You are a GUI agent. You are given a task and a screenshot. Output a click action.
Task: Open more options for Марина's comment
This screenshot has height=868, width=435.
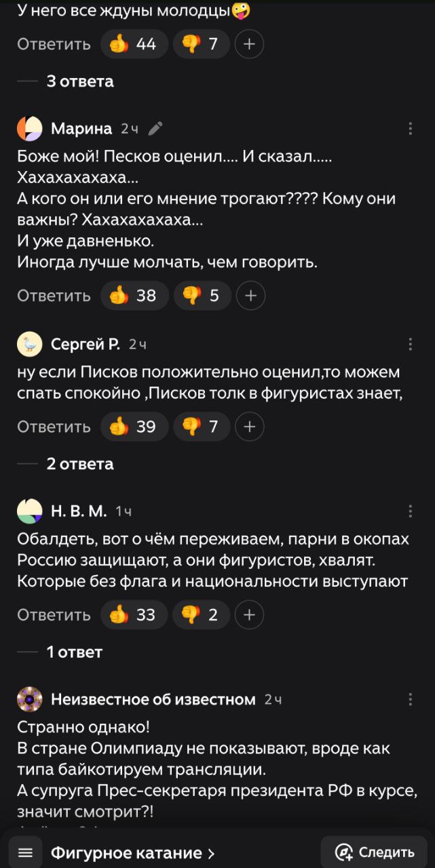click(410, 129)
